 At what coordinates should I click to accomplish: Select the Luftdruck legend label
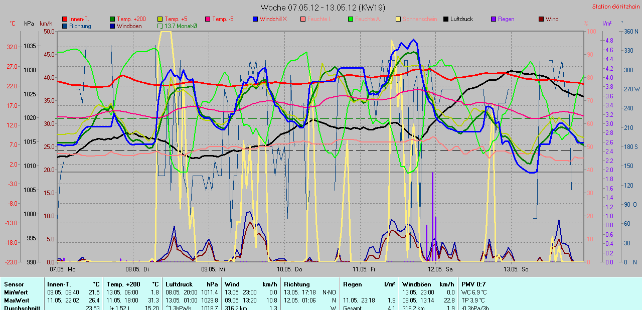point(461,19)
